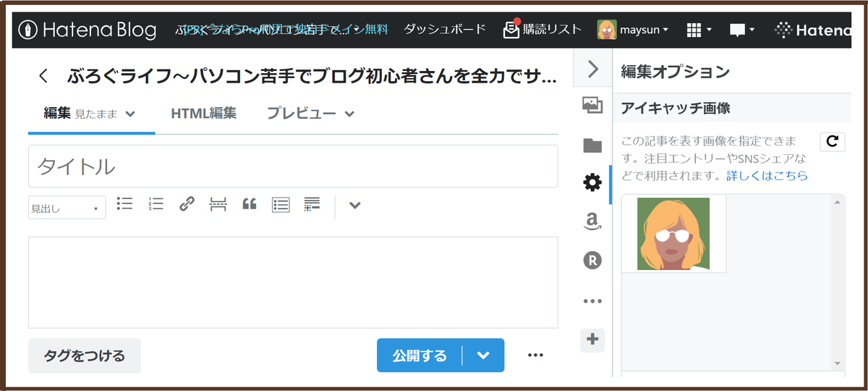Click the 公開する button

click(x=420, y=356)
